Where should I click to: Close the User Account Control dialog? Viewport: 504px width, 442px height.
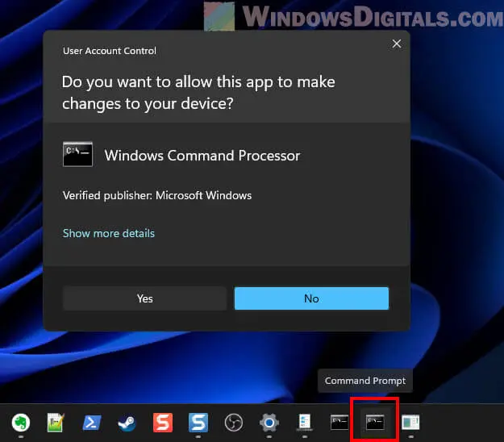[396, 44]
